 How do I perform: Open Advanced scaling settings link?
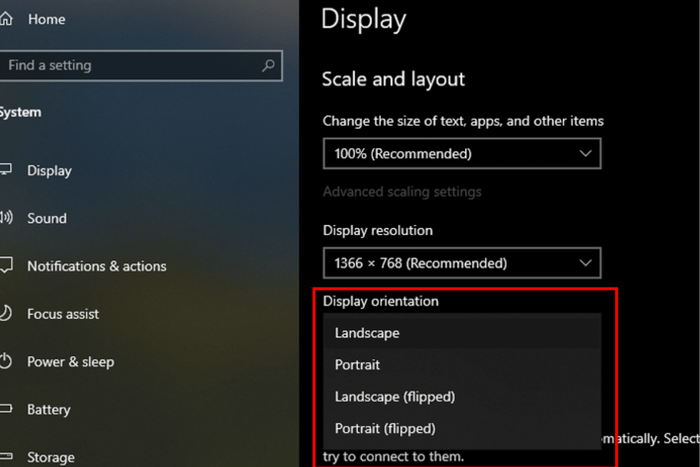(x=402, y=192)
